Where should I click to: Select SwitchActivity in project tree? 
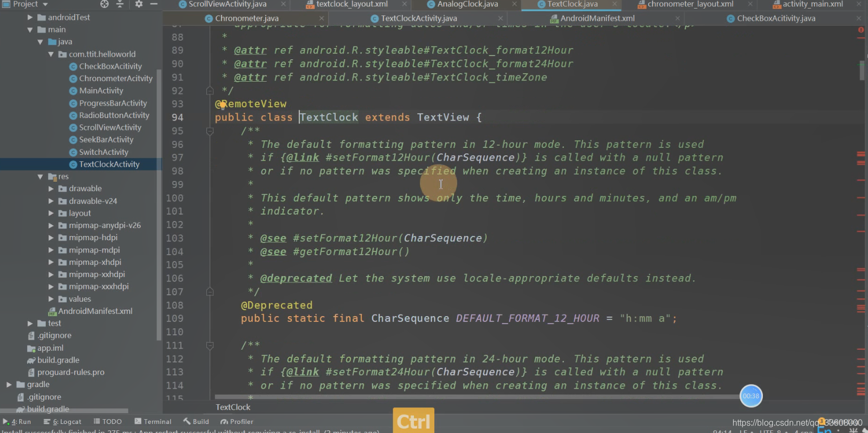click(103, 152)
